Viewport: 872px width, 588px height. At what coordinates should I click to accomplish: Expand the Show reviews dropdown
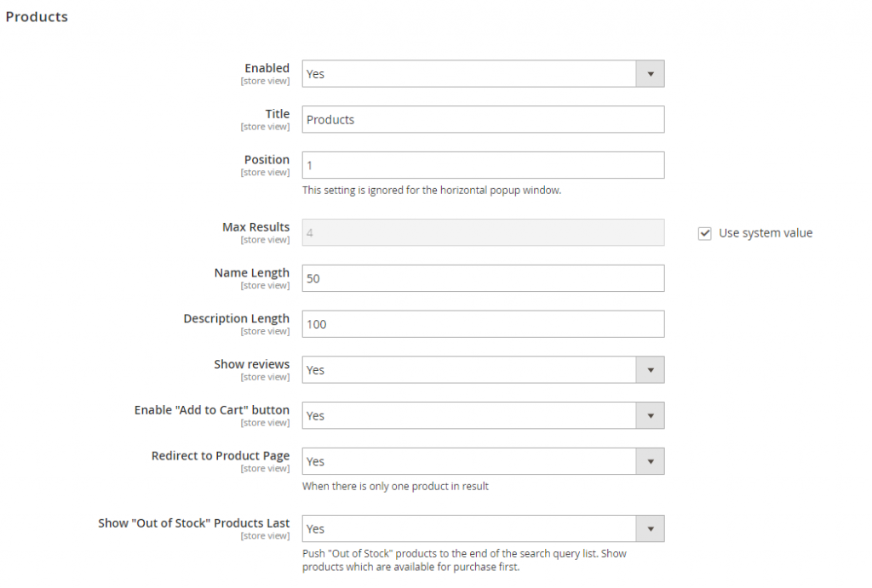(483, 370)
